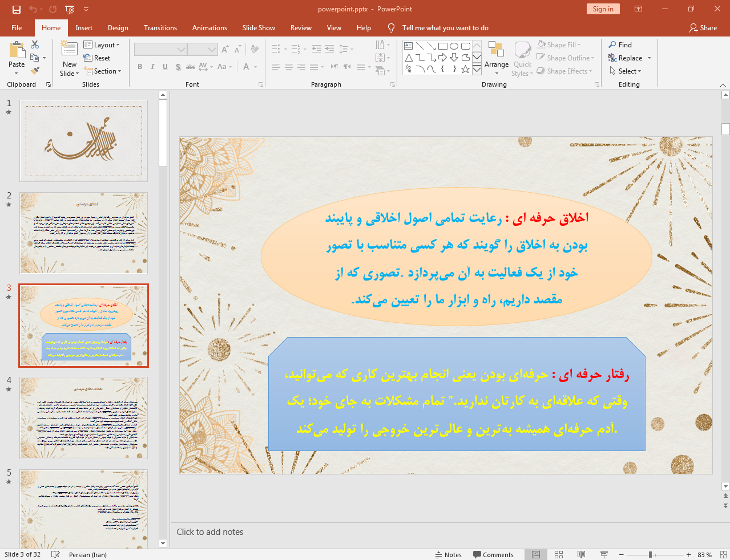Toggle Notes pane from status bar

click(x=449, y=554)
